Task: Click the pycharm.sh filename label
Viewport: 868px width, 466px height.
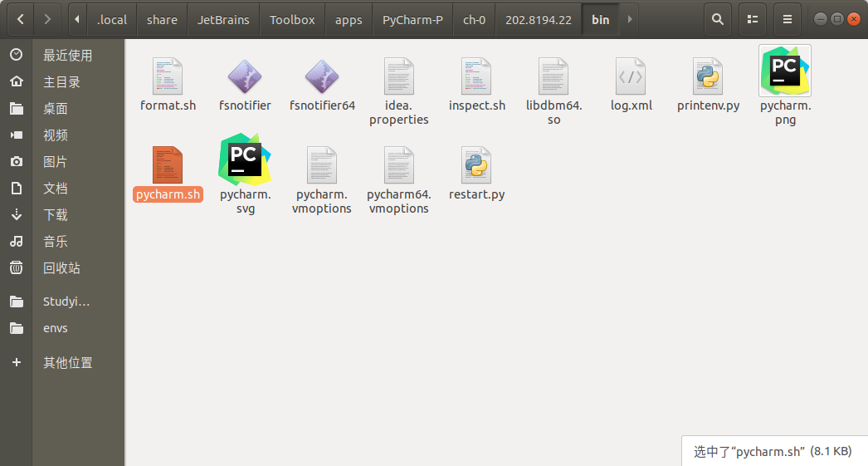Action: point(168,194)
